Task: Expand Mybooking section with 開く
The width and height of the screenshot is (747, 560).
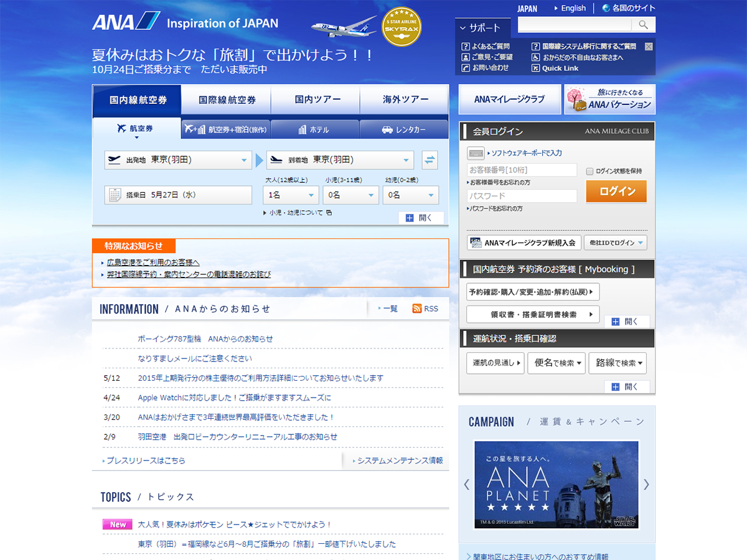Action: 627,322
